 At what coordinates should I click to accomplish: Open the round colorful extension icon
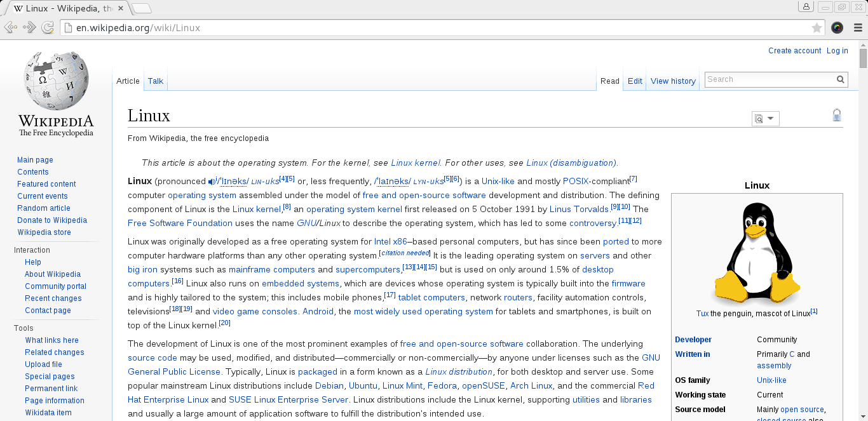pyautogui.click(x=837, y=27)
